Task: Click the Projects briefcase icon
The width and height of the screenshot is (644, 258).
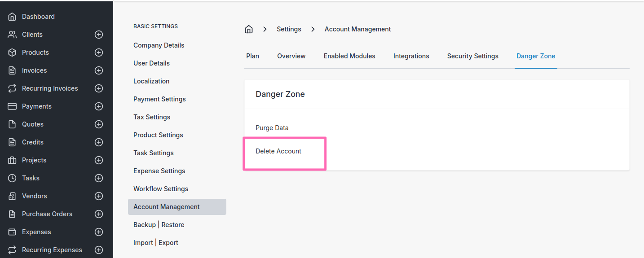Action: 12,160
